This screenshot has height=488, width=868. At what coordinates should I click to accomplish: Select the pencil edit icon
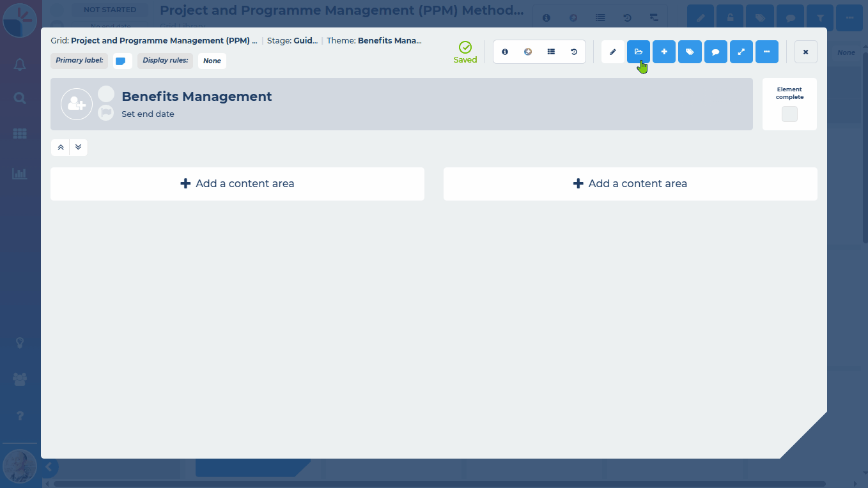tap(612, 52)
